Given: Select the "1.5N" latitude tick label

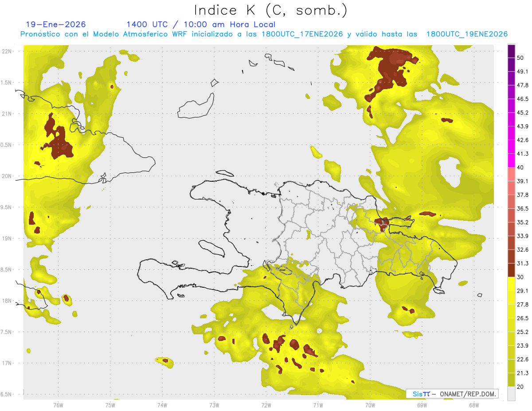Looking at the screenshot, I should tap(6, 82).
